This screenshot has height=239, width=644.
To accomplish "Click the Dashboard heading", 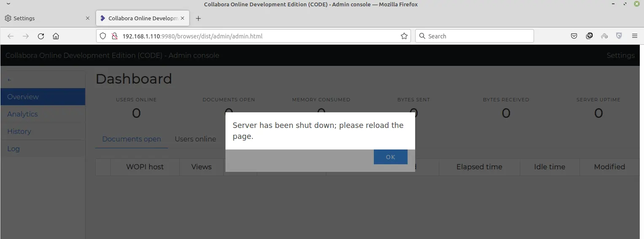I will tap(134, 79).
